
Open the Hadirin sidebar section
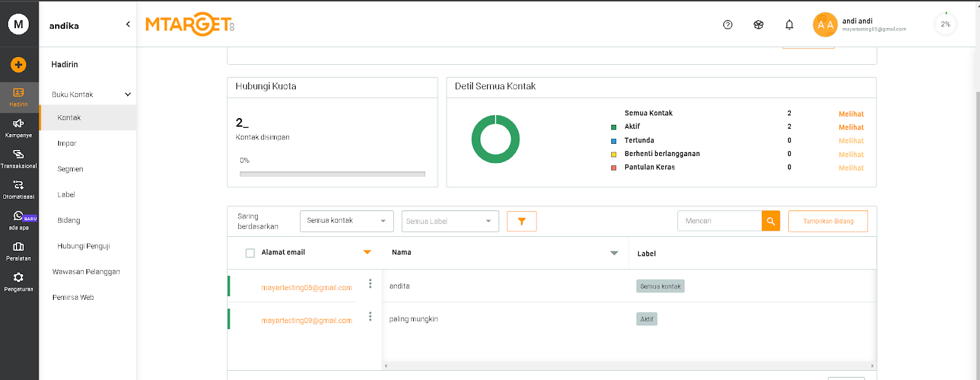point(18,97)
